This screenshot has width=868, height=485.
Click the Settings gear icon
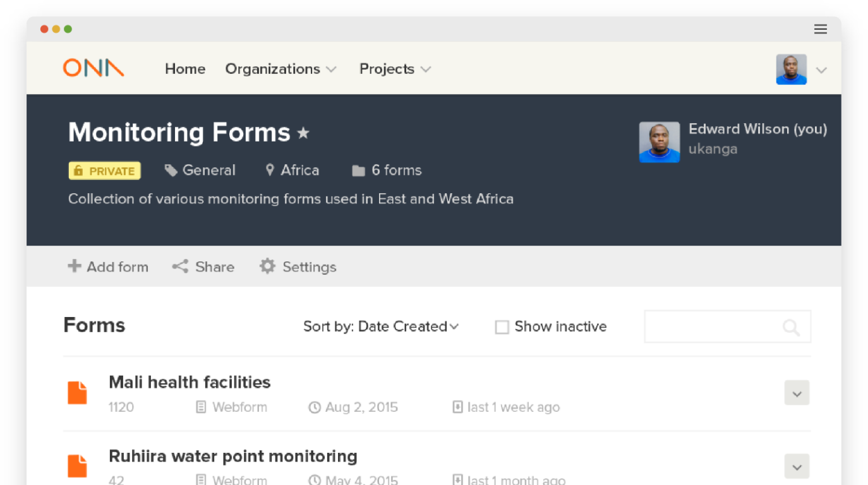click(268, 266)
